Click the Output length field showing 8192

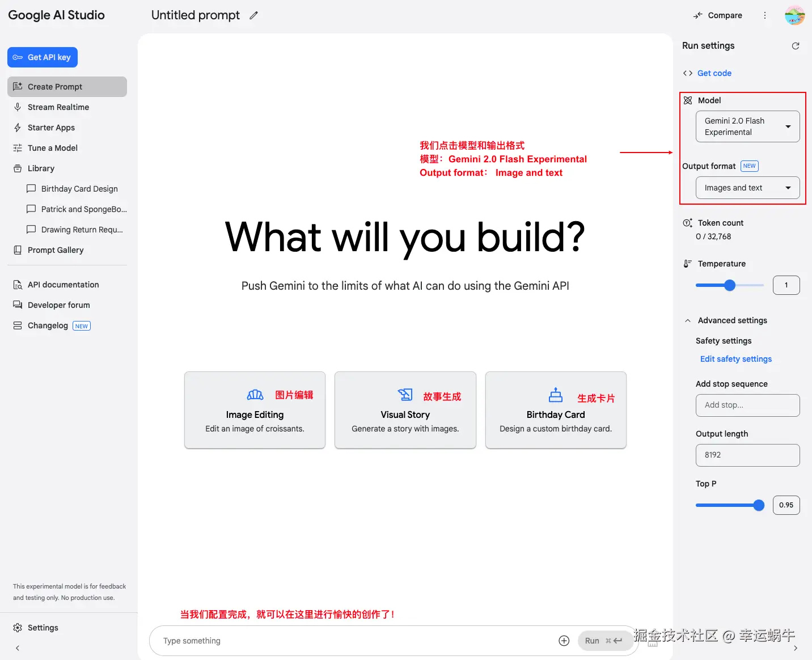(747, 455)
